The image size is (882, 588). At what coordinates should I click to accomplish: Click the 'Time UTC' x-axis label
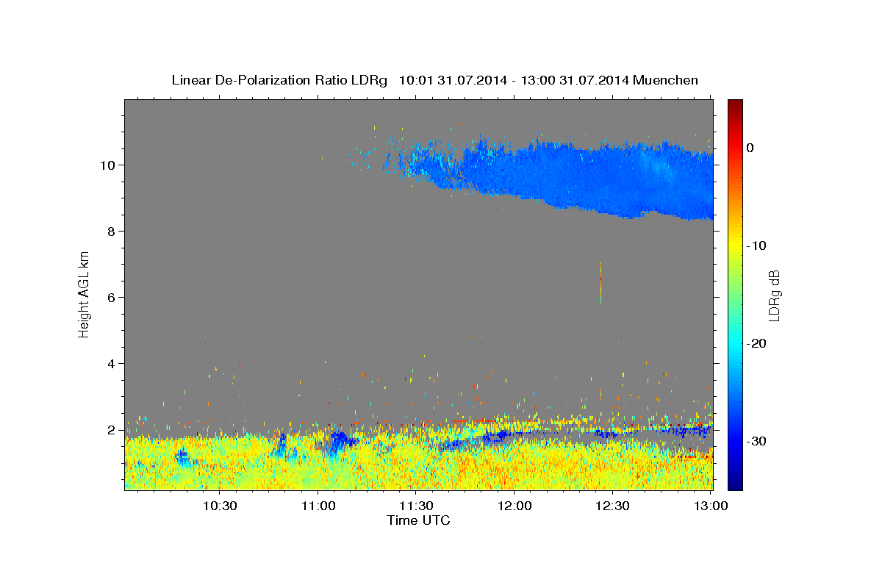pos(418,520)
